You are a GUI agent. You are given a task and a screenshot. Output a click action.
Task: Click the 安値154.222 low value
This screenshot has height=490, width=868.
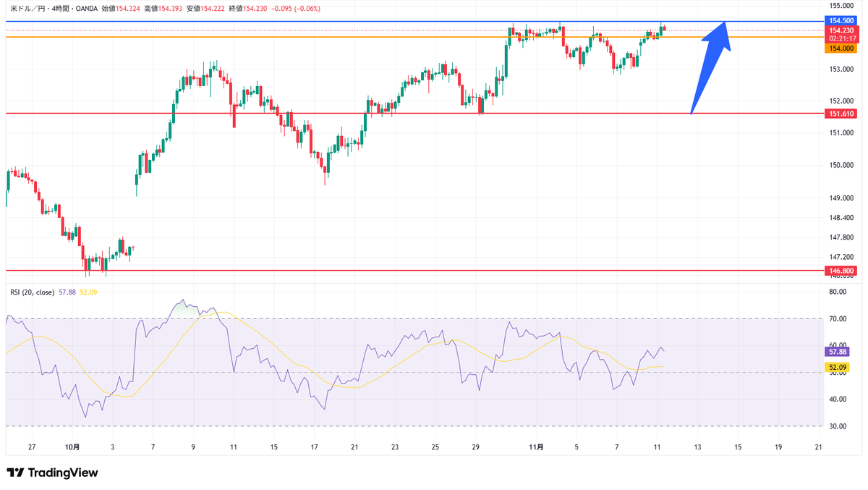(x=207, y=7)
